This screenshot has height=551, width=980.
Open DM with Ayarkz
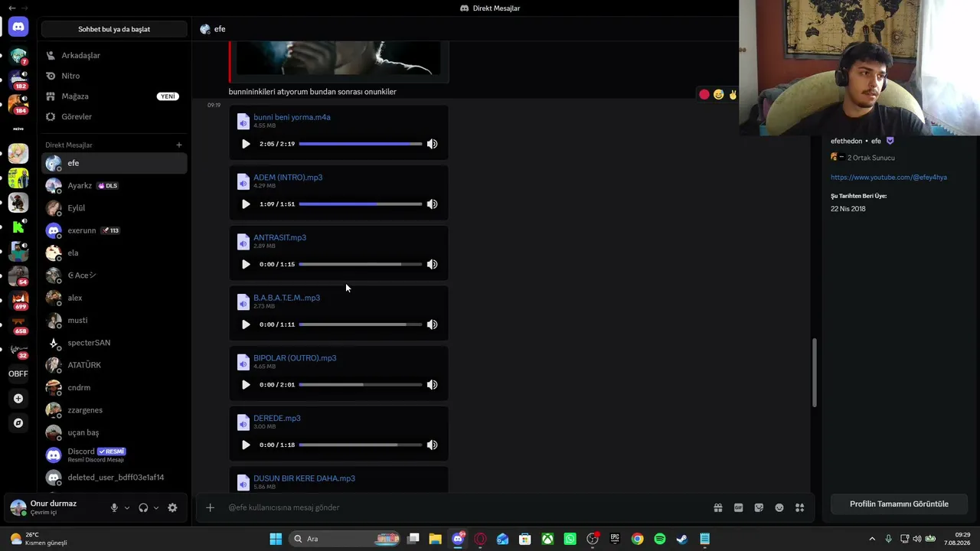point(114,185)
